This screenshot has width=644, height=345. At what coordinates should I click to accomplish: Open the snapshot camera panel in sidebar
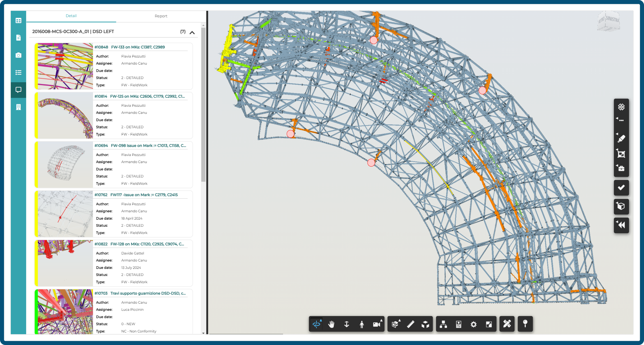tap(18, 55)
